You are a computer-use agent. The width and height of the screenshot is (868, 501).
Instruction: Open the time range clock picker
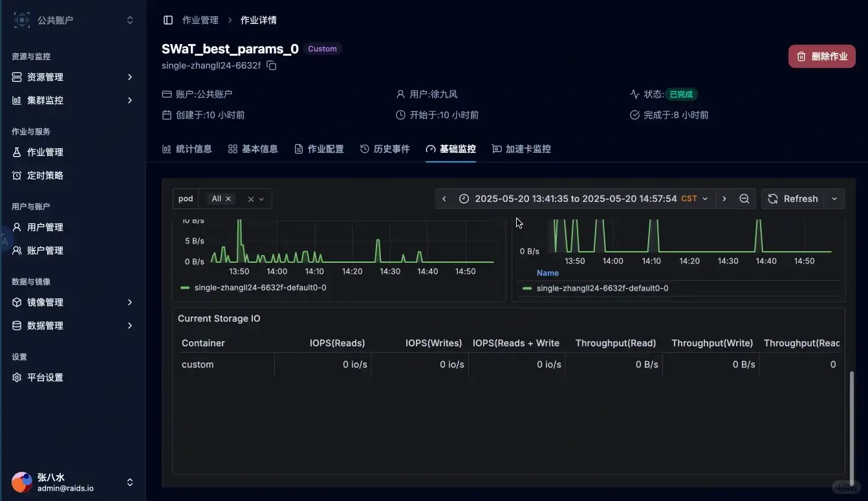click(x=464, y=199)
